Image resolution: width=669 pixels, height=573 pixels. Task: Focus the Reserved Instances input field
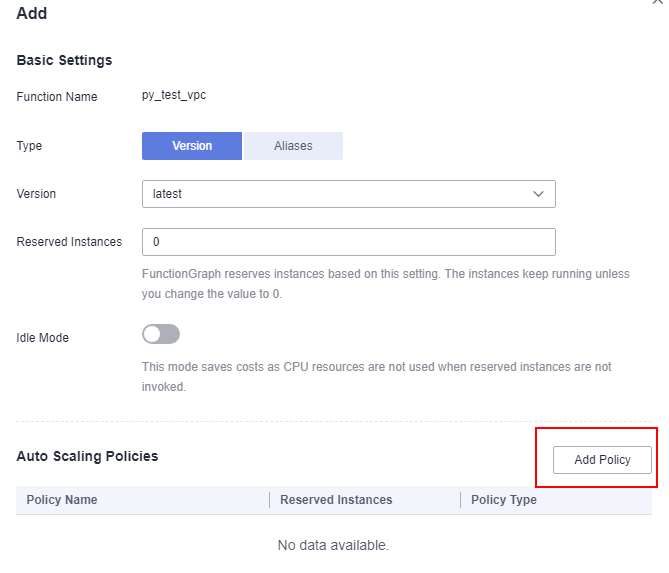pos(349,242)
